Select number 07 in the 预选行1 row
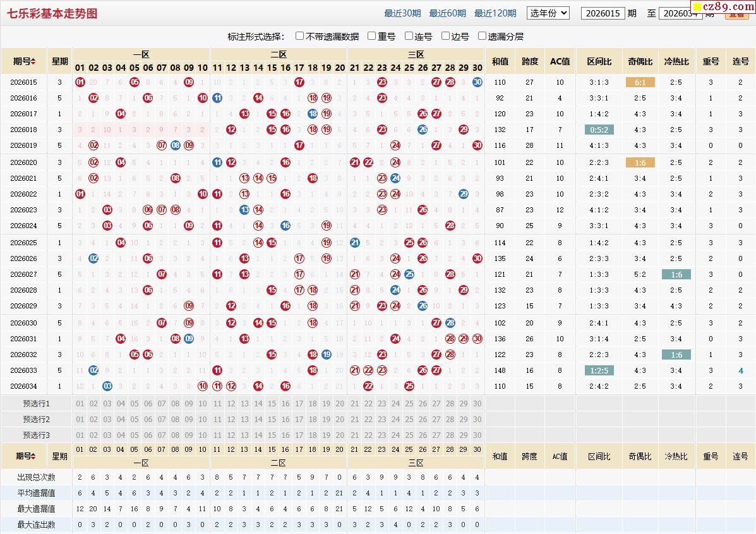The width and height of the screenshot is (756, 534). tap(162, 404)
